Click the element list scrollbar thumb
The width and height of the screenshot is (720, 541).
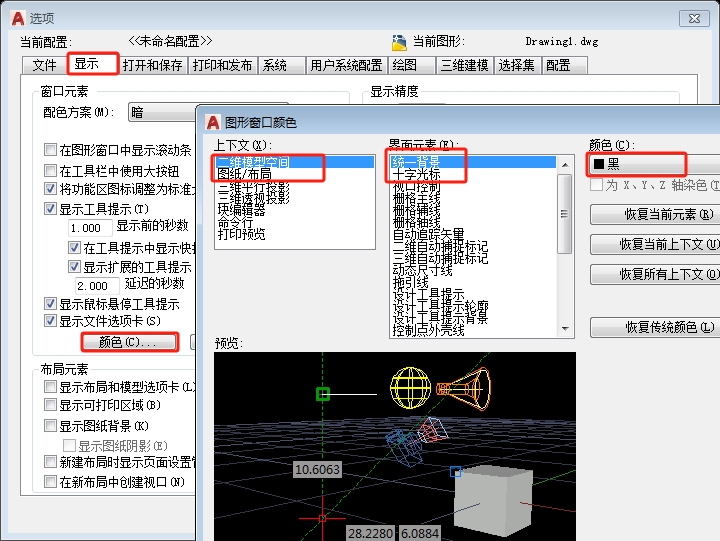tap(565, 214)
